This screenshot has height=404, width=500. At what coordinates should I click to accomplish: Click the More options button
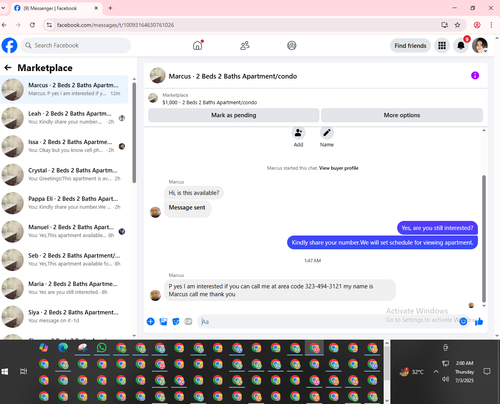click(402, 115)
